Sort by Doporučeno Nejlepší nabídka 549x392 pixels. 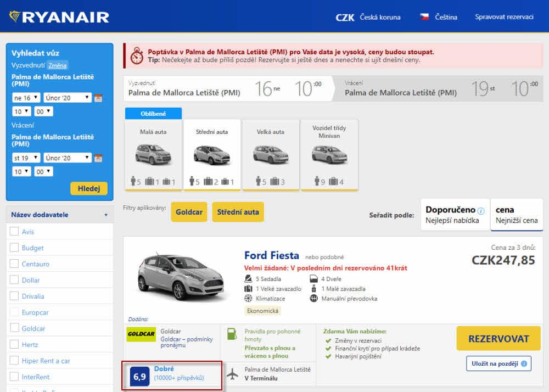click(455, 215)
